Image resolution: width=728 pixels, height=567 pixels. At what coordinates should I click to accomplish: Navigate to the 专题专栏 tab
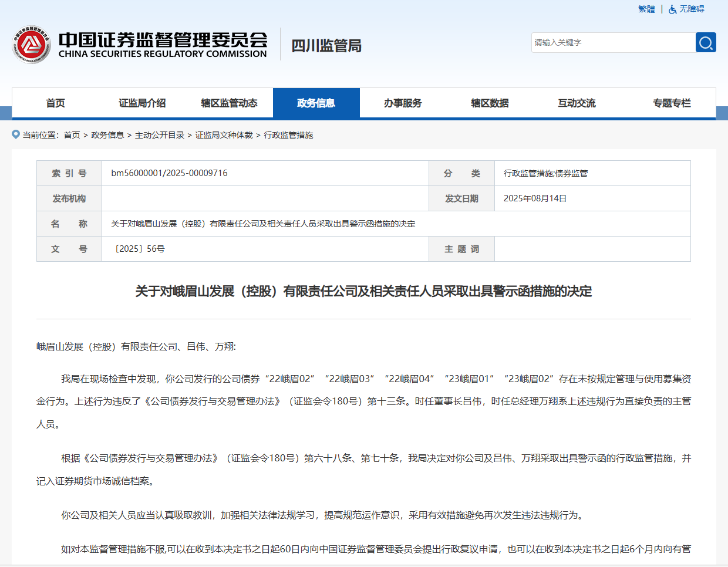(672, 103)
